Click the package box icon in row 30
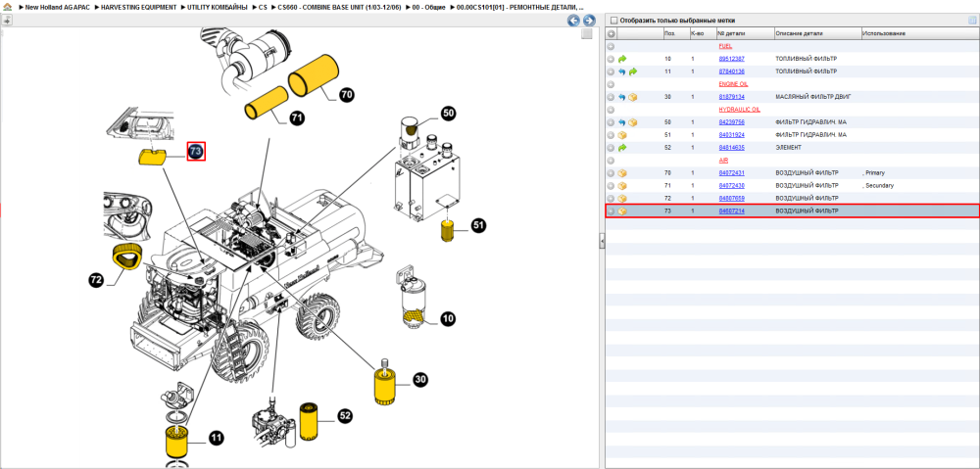The image size is (980, 469). tap(632, 97)
